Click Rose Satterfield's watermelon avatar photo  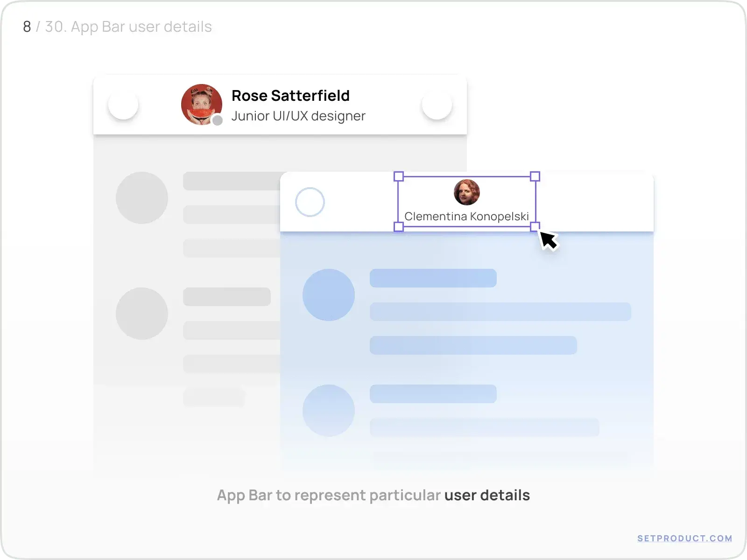pyautogui.click(x=201, y=104)
